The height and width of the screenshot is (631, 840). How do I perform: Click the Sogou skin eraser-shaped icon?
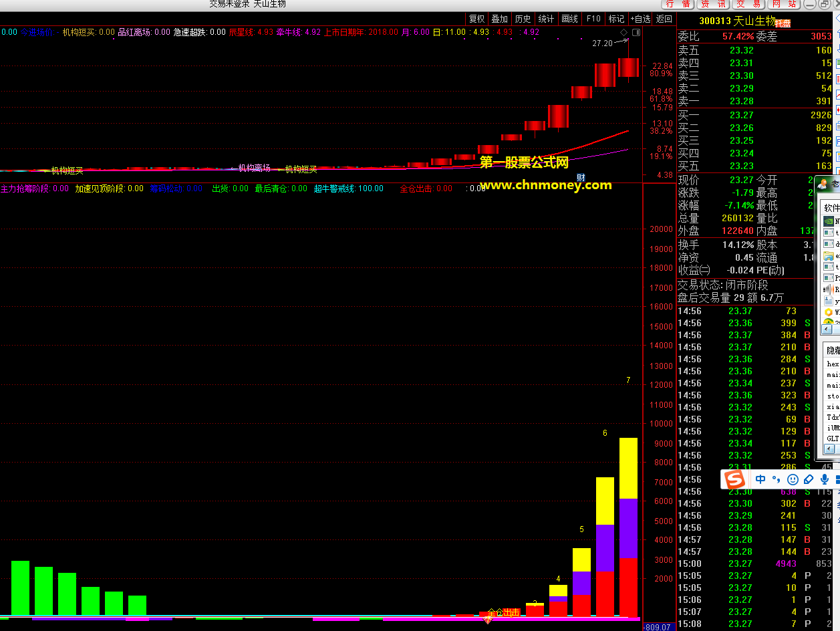809,479
